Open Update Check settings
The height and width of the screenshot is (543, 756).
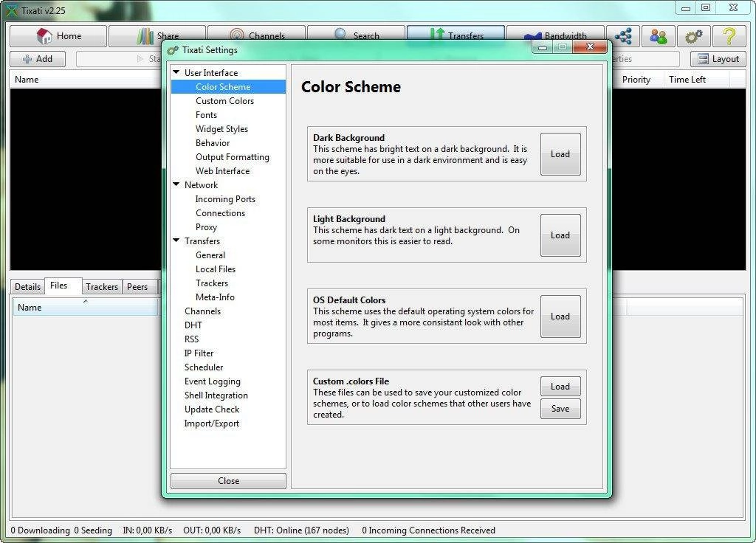212,409
